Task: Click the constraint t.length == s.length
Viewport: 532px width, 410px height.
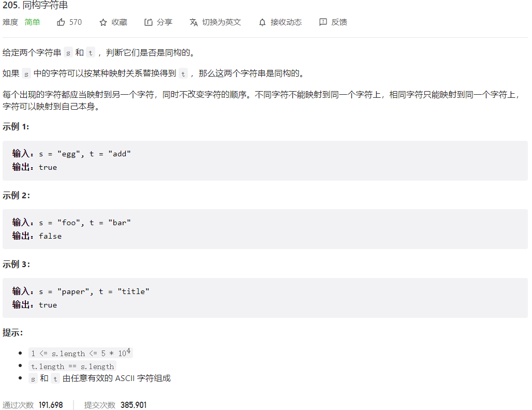Action: 72,367
